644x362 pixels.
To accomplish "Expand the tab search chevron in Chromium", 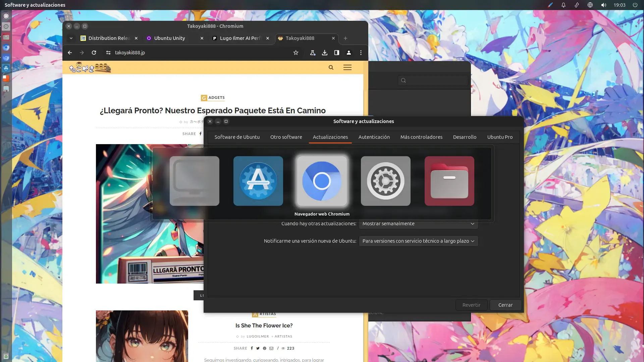I will (x=71, y=38).
